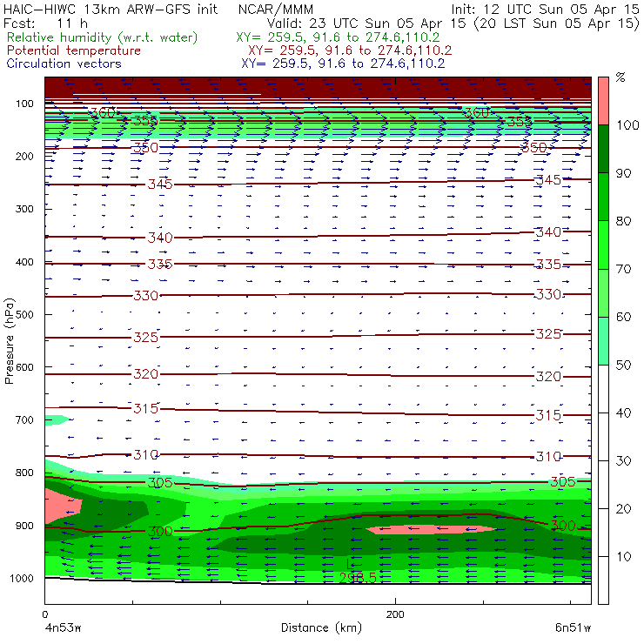The height and width of the screenshot is (644, 644).
Task: Click the '900' pressure axis tick label
Action: point(24,526)
